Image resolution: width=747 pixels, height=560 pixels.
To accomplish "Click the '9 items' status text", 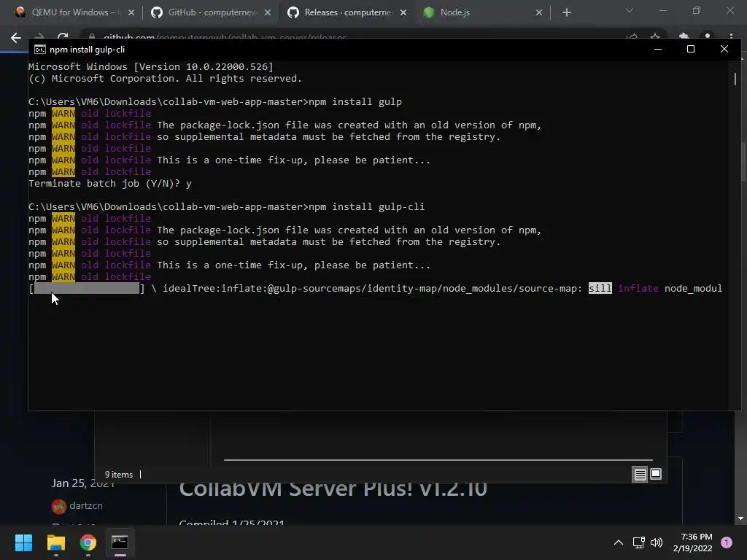I will [x=119, y=475].
